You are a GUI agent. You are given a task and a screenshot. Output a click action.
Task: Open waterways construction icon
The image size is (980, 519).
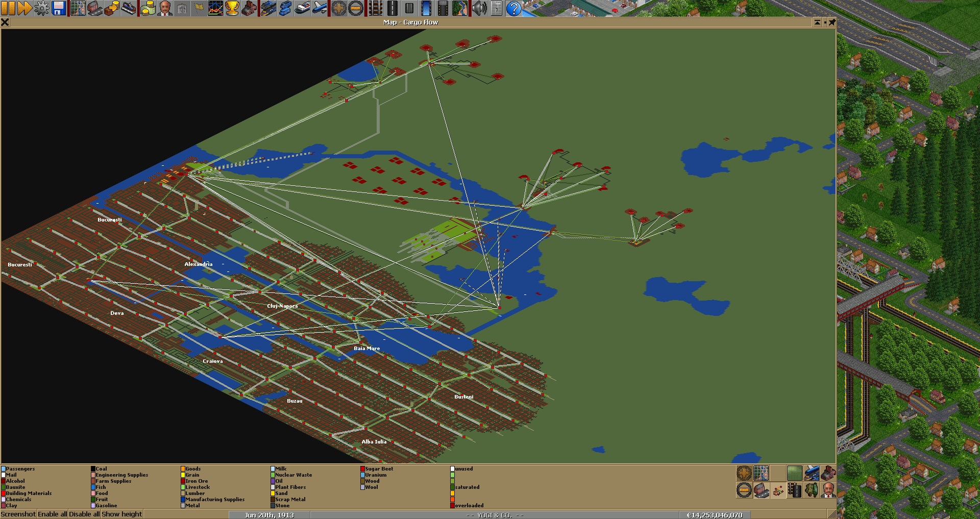[426, 8]
